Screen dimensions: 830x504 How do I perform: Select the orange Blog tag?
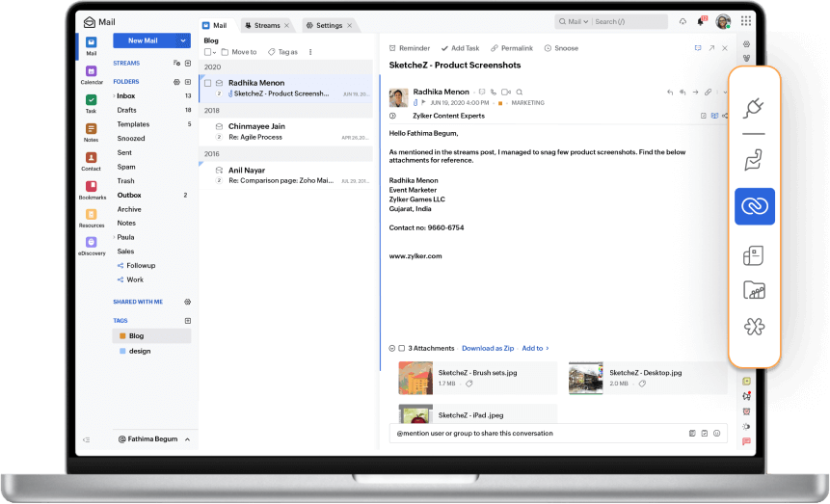pos(152,336)
